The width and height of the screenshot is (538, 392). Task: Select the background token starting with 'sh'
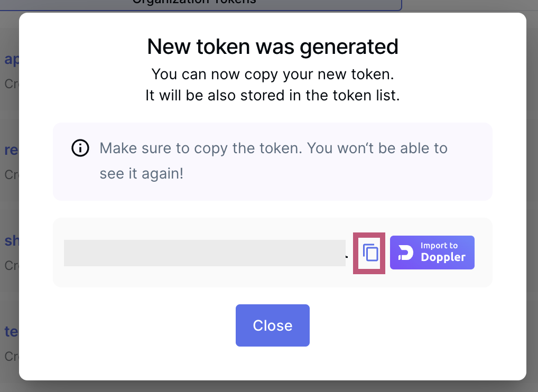11,241
